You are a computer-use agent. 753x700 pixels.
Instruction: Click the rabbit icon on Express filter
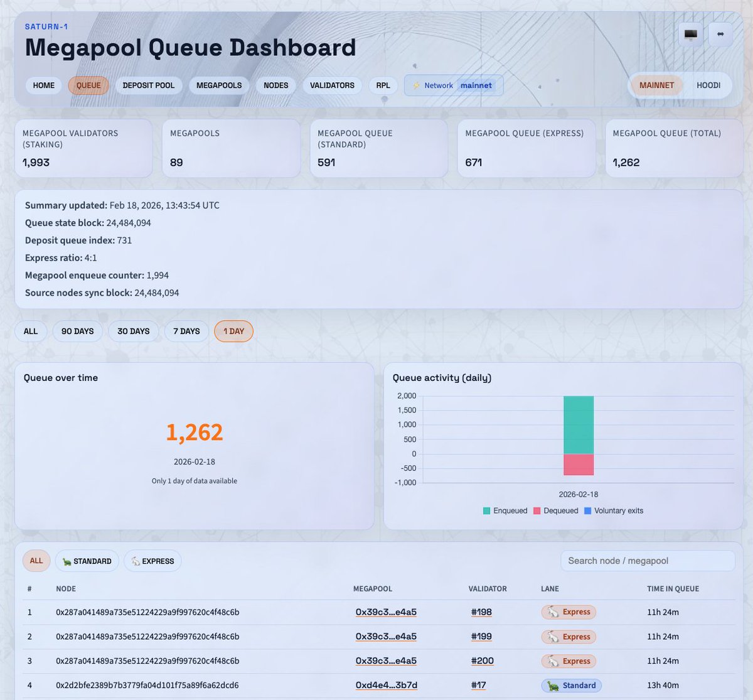136,561
